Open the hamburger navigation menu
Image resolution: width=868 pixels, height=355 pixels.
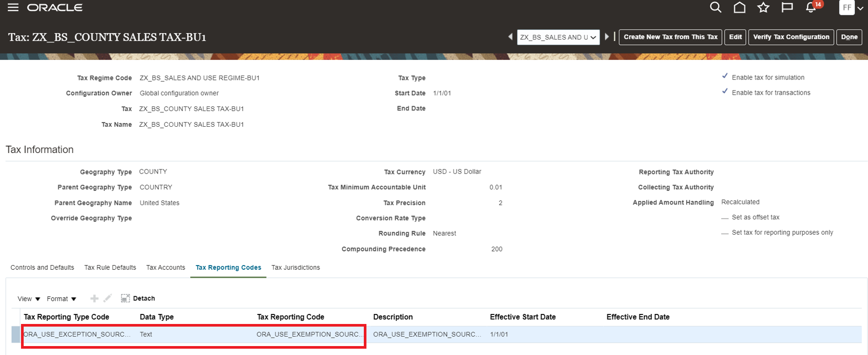coord(13,7)
